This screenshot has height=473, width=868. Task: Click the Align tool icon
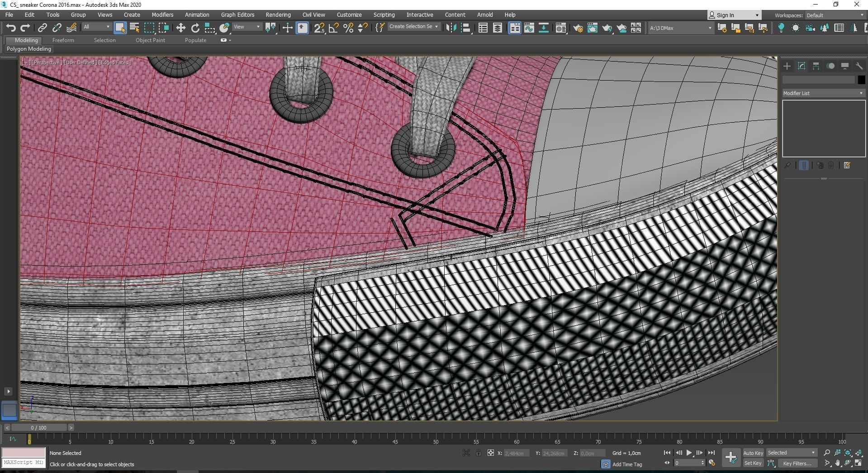coord(465,28)
